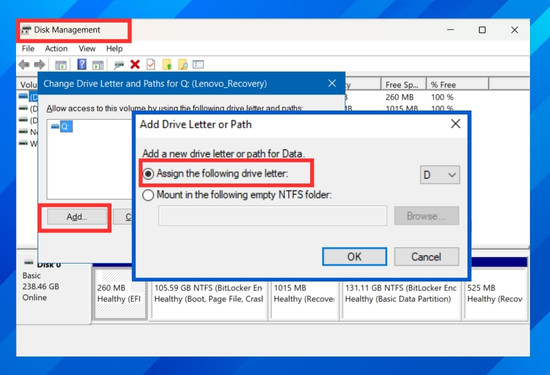Click the NTFS folder path input field

273,216
